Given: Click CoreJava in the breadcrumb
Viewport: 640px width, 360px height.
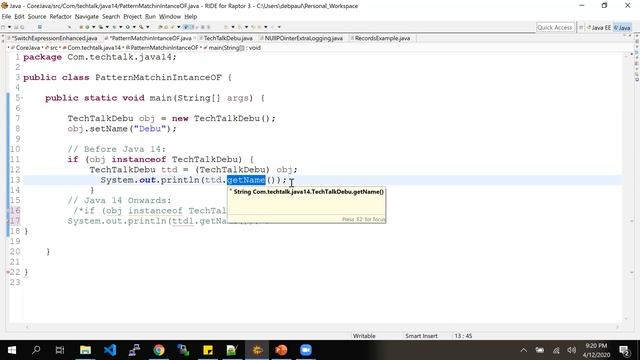Looking at the screenshot, I should [27, 48].
